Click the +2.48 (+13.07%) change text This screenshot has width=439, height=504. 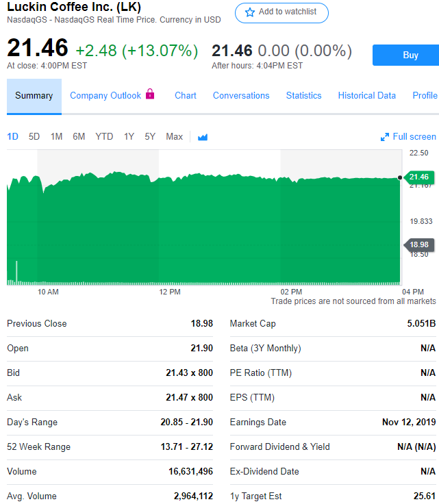tap(136, 51)
